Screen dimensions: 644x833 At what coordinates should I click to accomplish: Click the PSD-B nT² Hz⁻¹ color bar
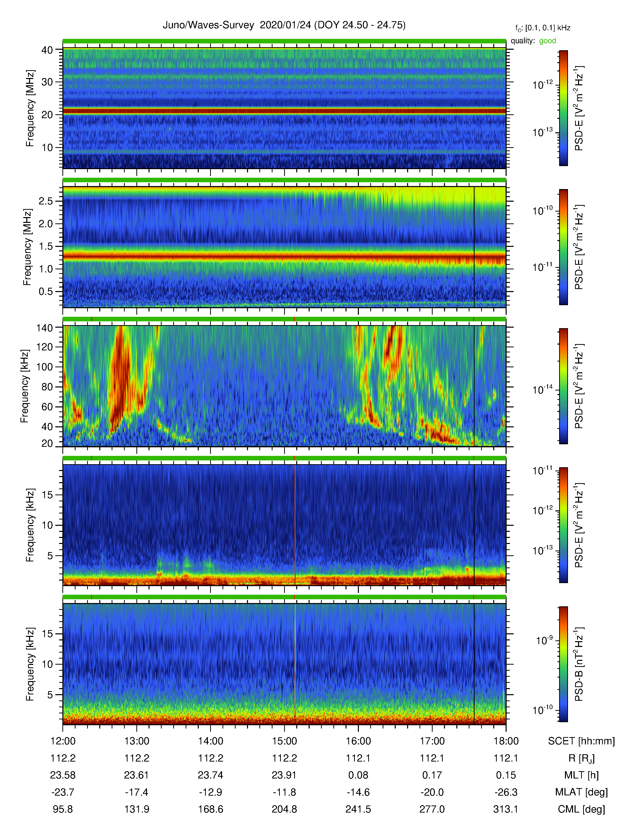563,664
